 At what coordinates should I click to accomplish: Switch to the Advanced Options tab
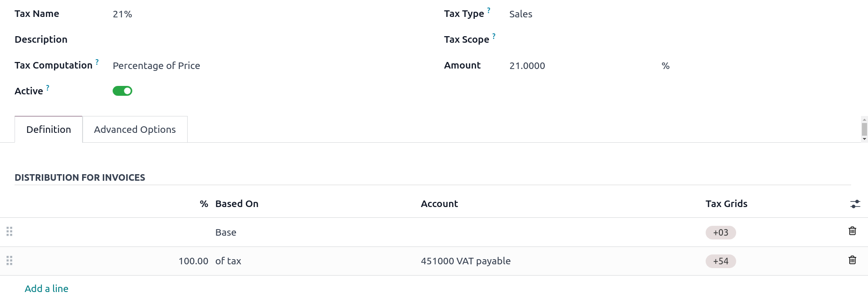[x=135, y=129]
